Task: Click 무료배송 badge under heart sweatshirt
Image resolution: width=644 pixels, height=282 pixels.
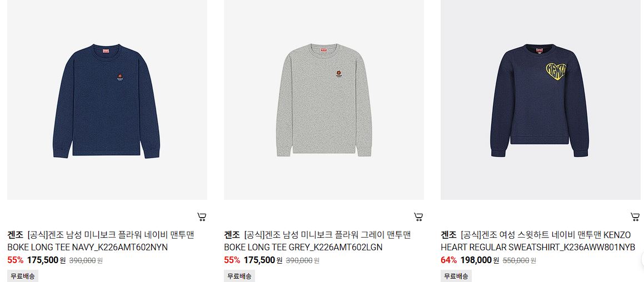Action: (x=456, y=276)
